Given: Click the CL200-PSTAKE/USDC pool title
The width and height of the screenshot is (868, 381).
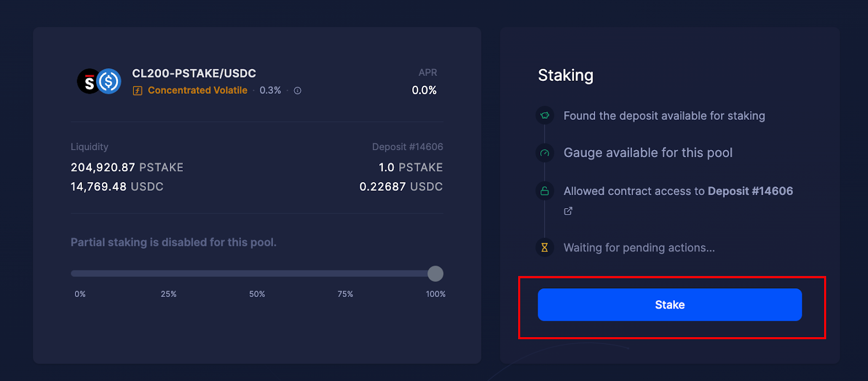Looking at the screenshot, I should (x=194, y=73).
